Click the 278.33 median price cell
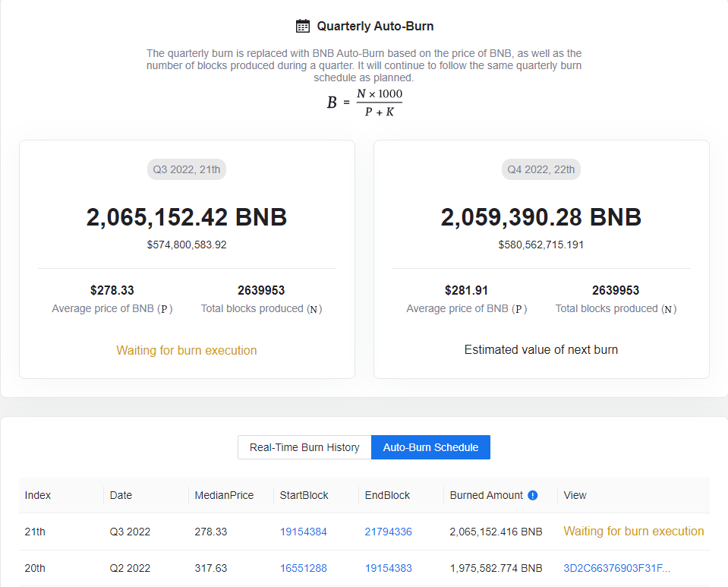 211,532
